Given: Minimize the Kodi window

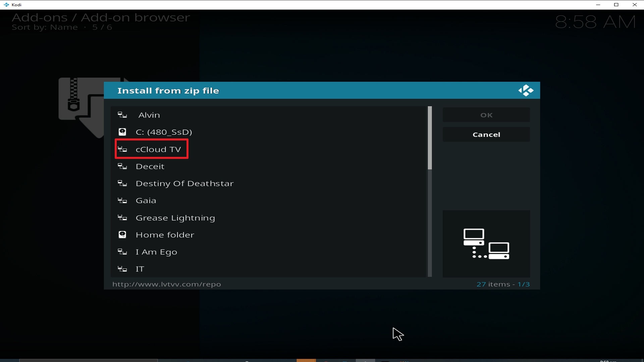Looking at the screenshot, I should (598, 5).
